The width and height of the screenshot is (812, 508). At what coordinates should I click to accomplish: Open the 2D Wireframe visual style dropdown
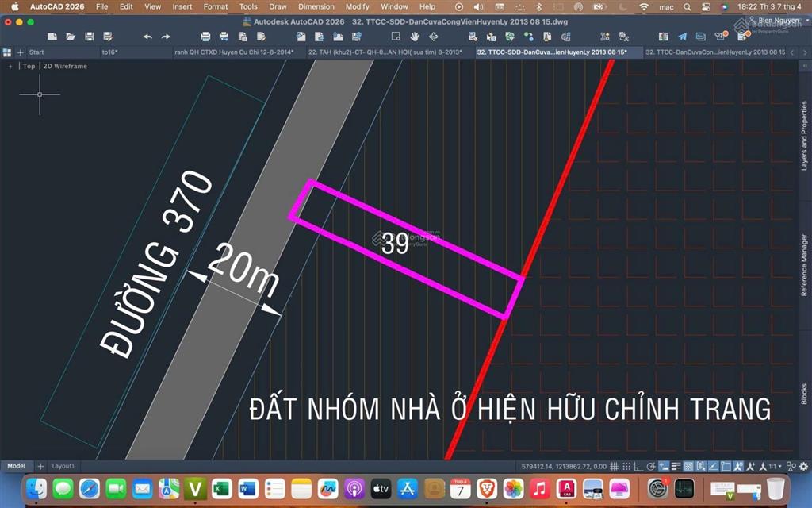(65, 66)
